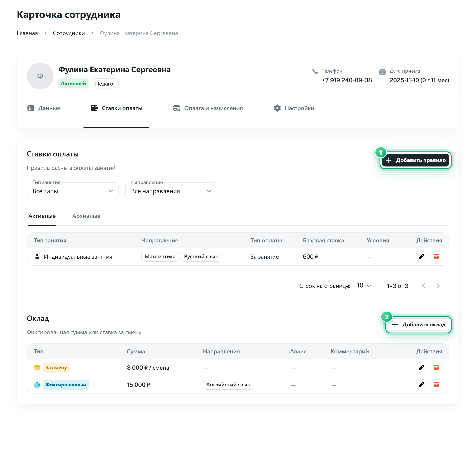The width and height of the screenshot is (476, 474).
Task: Click the phone number +7 919 240-09-38
Action: (347, 80)
